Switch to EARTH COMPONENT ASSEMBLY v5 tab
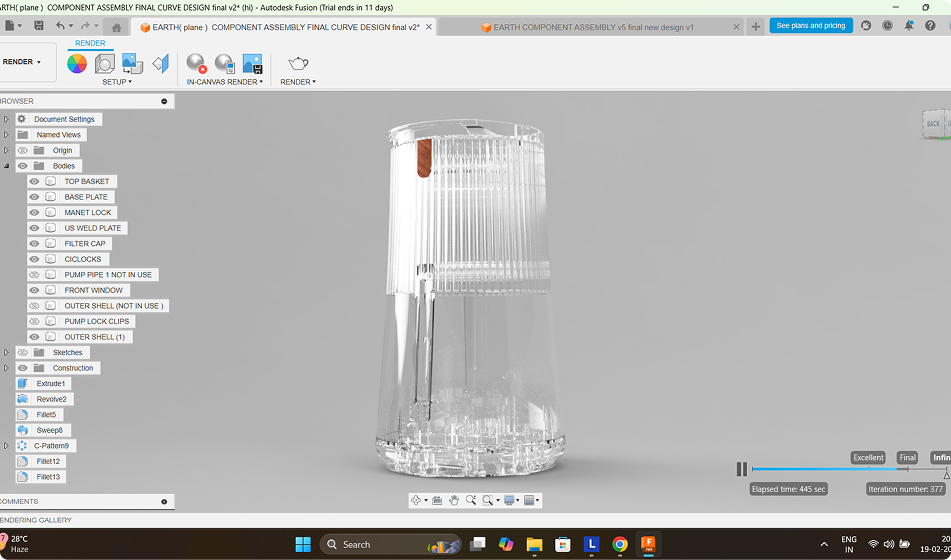Screen dimensions: 951x560 tap(591, 27)
